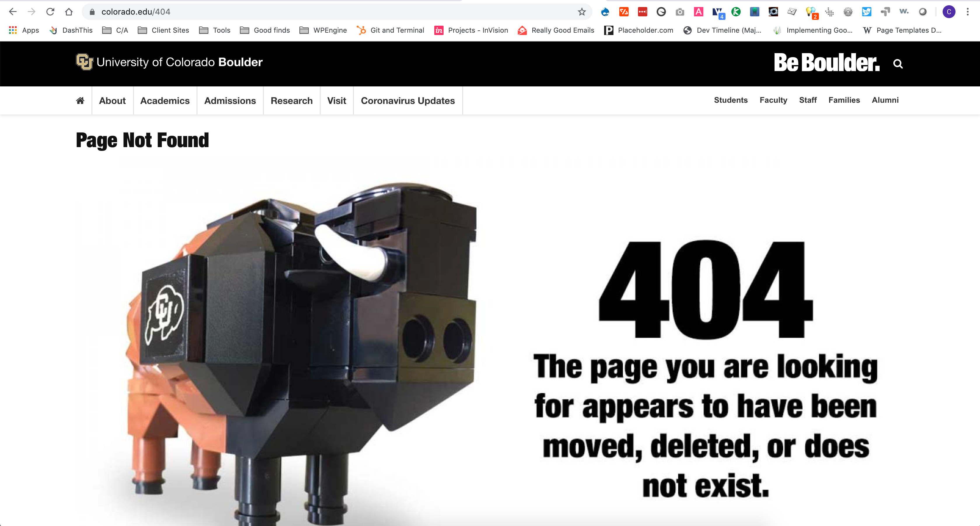The image size is (980, 526).
Task: Reload the page
Action: tap(50, 12)
